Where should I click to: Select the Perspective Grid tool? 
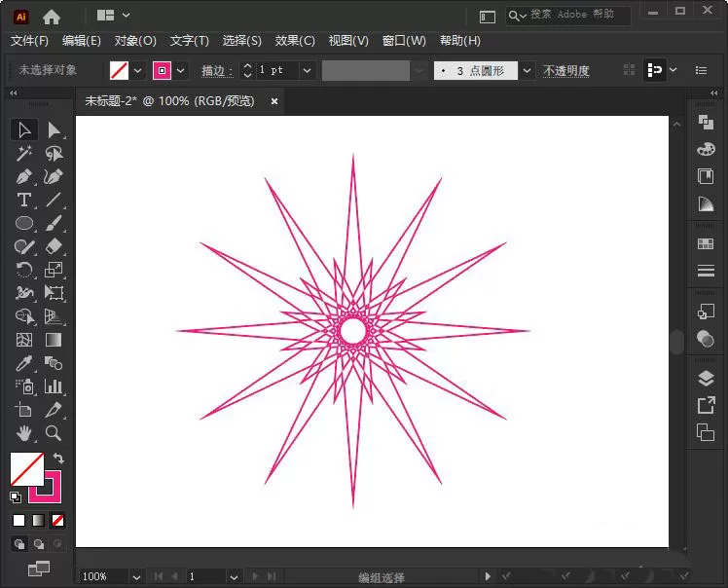pyautogui.click(x=54, y=316)
